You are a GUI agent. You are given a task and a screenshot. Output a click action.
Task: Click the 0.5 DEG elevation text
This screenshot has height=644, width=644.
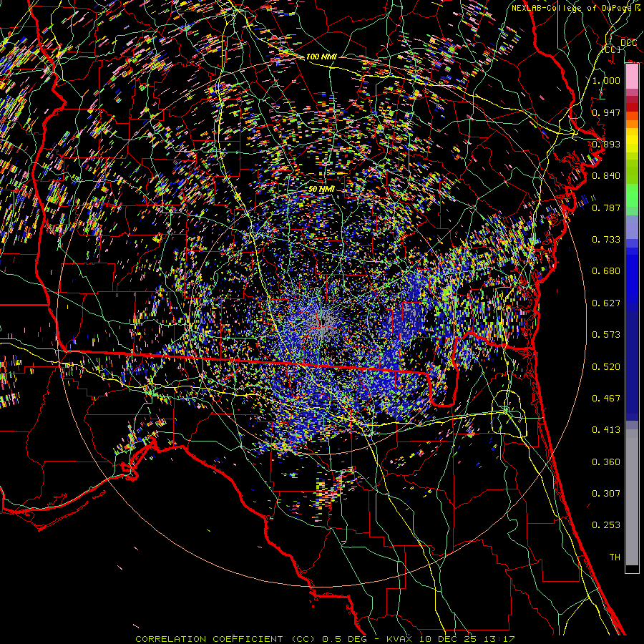[344, 639]
